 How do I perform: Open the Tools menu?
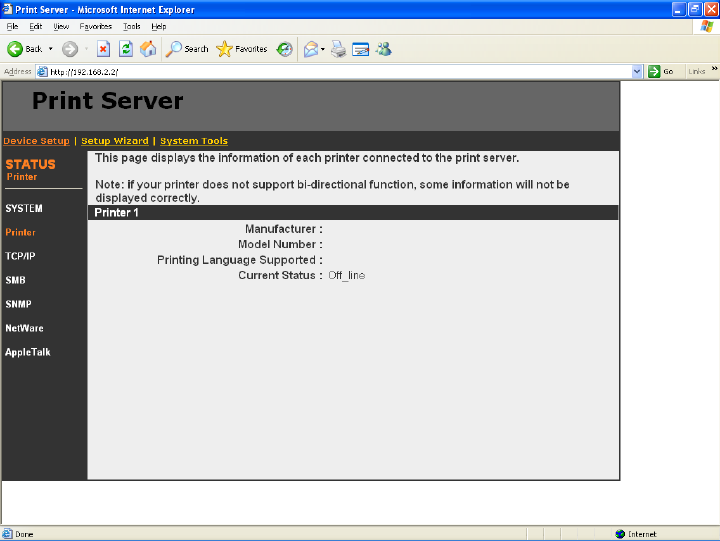[x=131, y=26]
